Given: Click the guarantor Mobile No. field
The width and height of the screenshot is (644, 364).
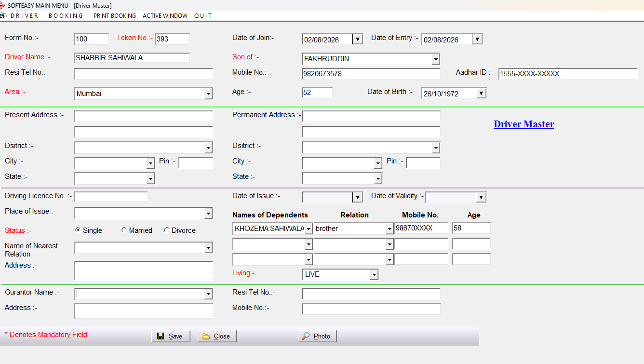Looking at the screenshot, I should (x=371, y=309).
